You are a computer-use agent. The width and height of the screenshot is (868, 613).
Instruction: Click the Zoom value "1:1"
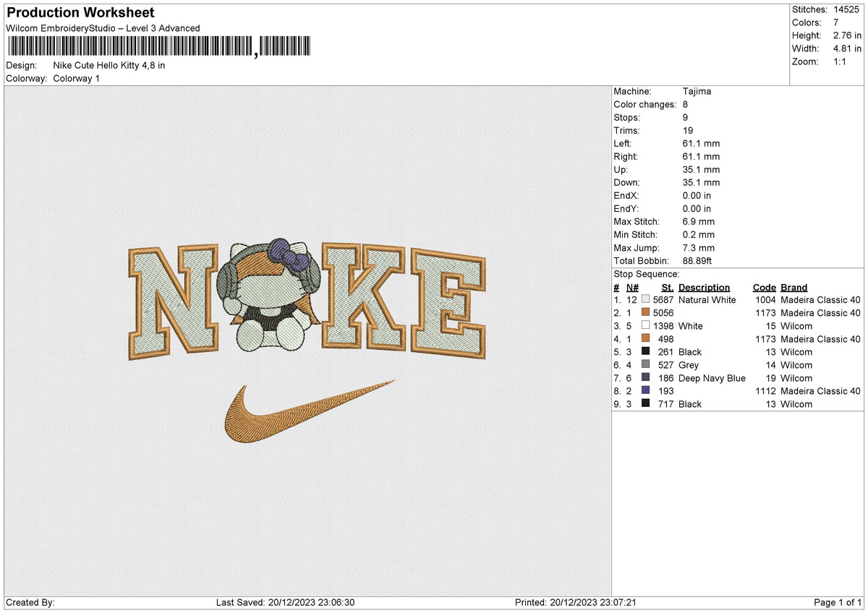pos(841,61)
